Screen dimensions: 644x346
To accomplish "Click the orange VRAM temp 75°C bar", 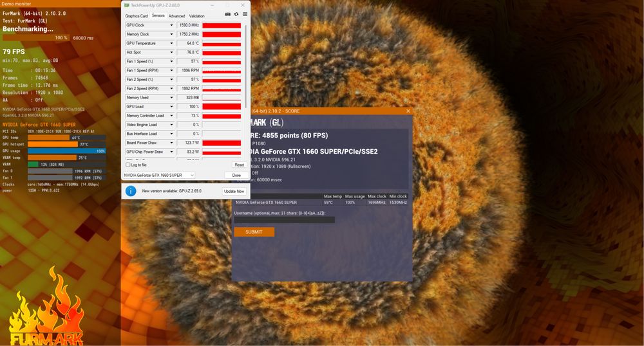I will click(52, 158).
